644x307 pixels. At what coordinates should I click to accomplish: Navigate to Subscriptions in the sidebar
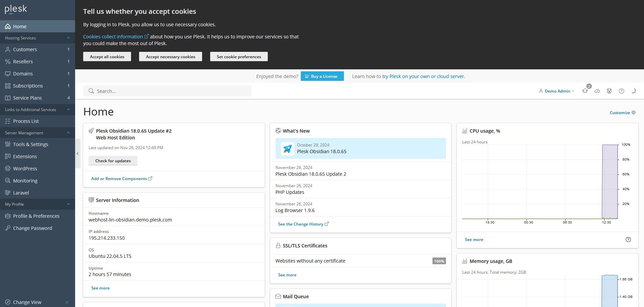pyautogui.click(x=28, y=86)
